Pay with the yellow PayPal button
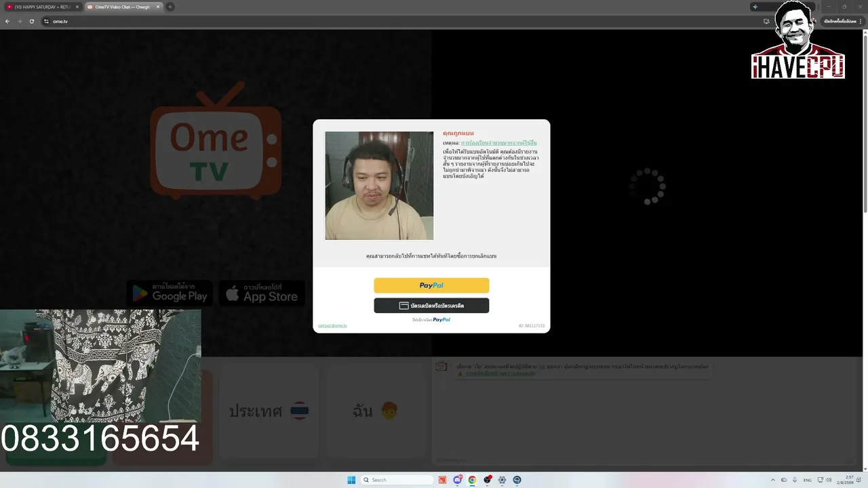The image size is (868, 488). point(431,285)
